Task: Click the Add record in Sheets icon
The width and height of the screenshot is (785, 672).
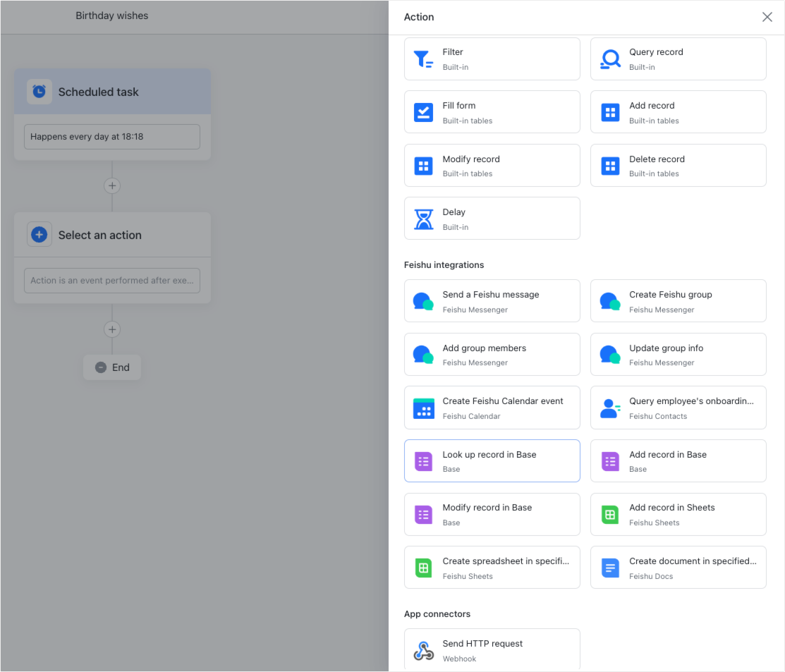Action: coord(609,514)
